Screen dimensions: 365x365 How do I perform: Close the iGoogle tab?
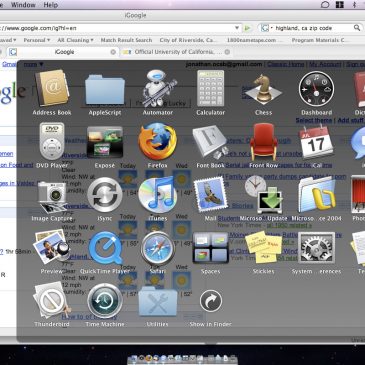point(113,52)
